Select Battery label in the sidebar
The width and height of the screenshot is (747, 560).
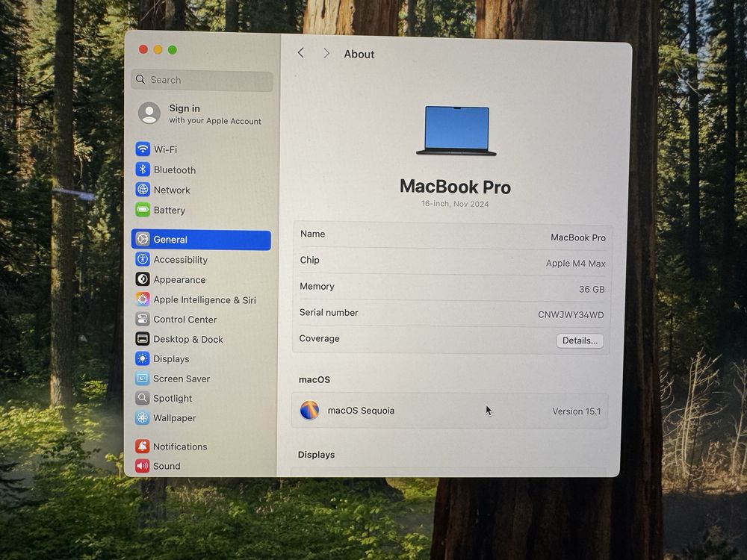(170, 210)
